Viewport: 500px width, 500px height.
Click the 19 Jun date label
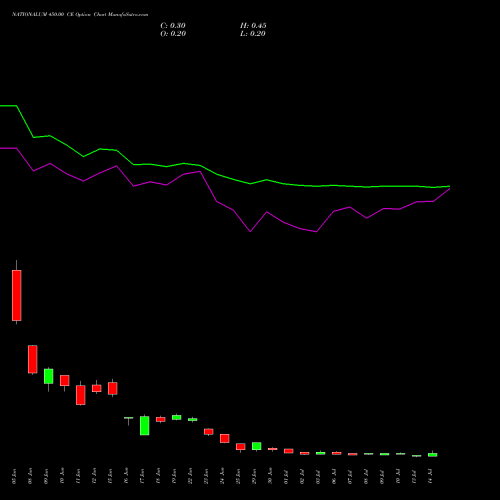click(x=174, y=476)
